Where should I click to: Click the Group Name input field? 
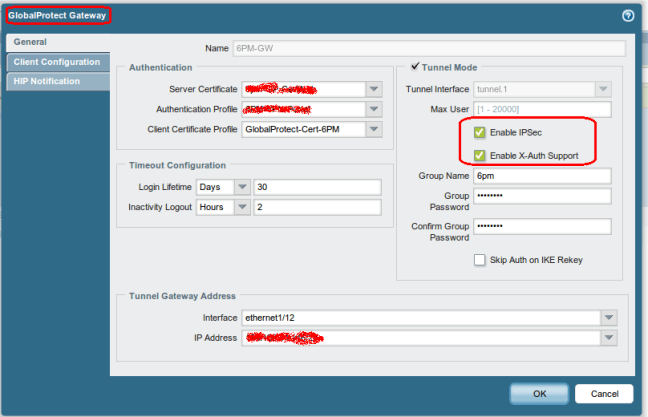pos(541,175)
